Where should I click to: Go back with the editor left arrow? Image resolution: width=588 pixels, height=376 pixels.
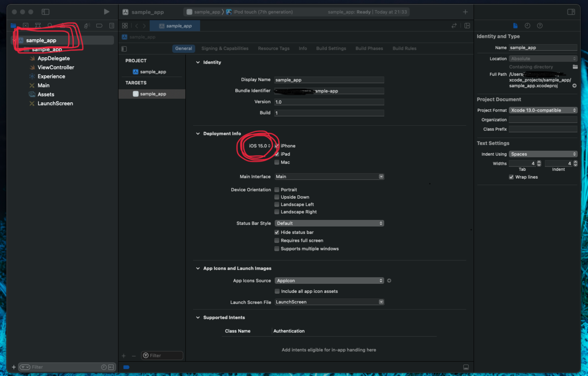click(x=137, y=25)
